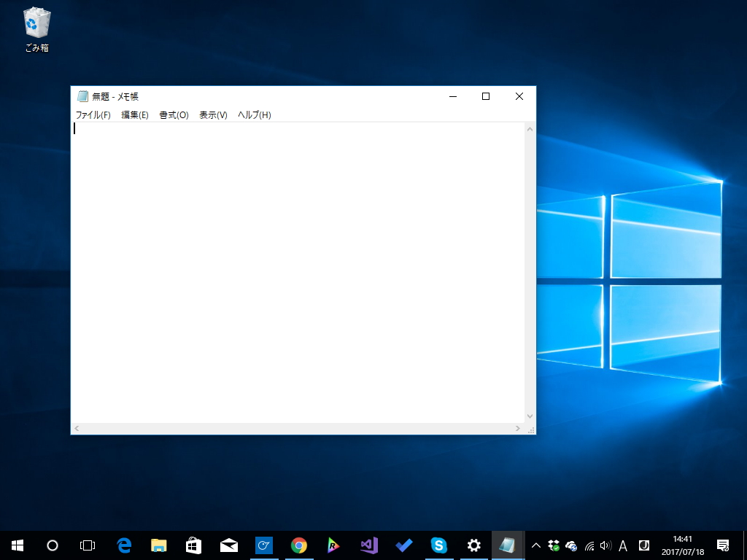Open the Microsoft Store icon

coord(194,545)
